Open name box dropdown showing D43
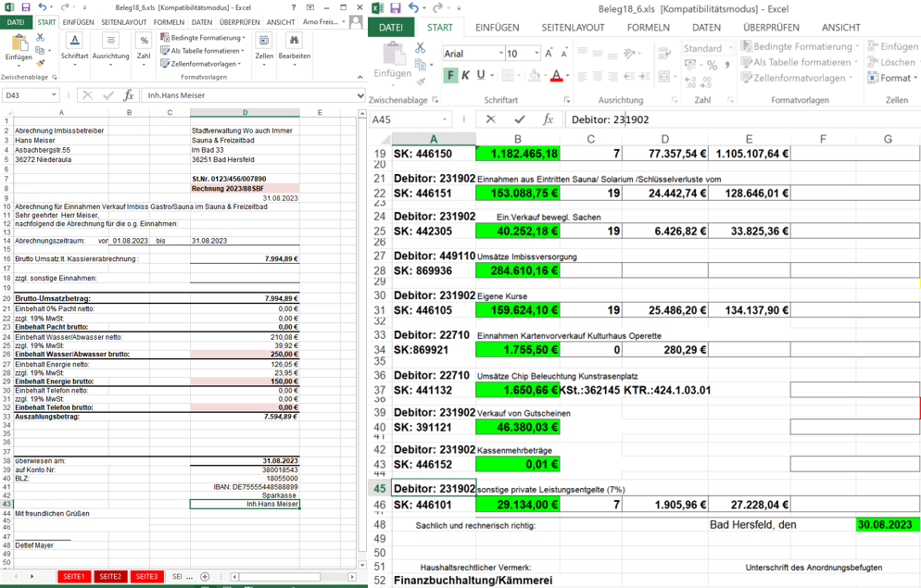Screen dimensions: 921x588 click(54, 95)
